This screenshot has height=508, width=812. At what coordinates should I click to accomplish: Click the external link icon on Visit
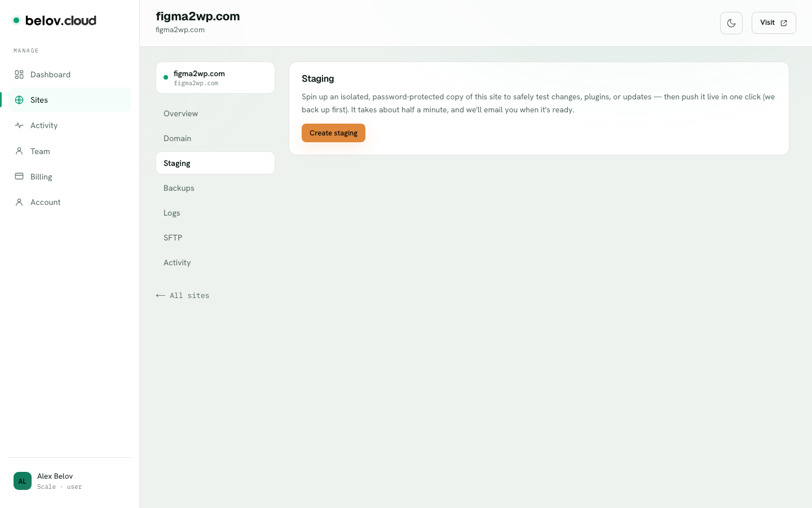pos(784,23)
